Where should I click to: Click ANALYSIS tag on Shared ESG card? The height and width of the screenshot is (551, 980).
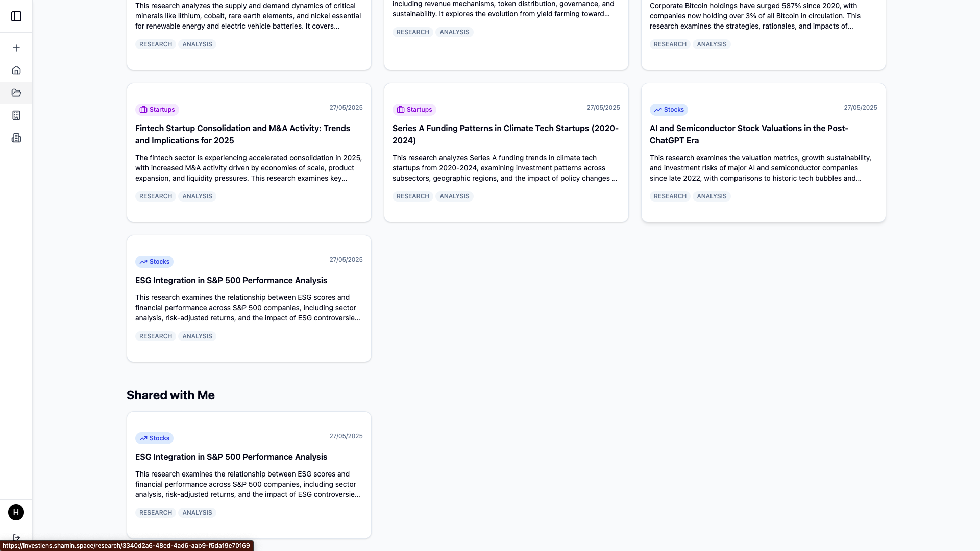coord(197,513)
